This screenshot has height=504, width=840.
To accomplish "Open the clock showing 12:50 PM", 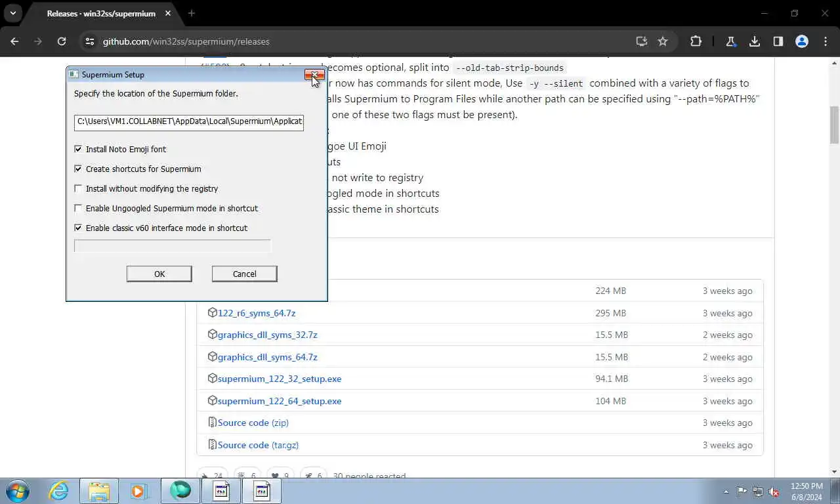I will point(807,492).
